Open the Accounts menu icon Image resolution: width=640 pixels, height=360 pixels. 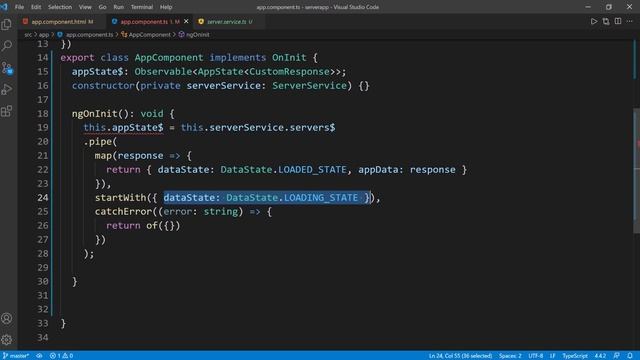pos(7,318)
